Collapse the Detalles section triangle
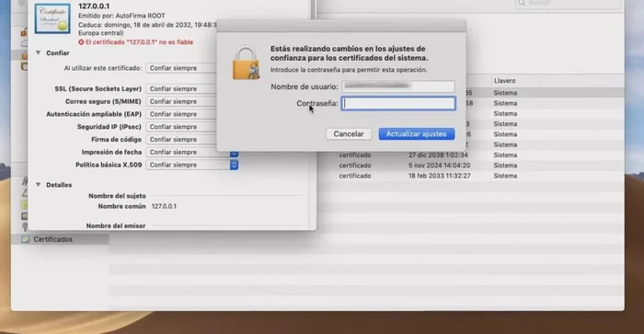This screenshot has width=644, height=334. tap(39, 185)
